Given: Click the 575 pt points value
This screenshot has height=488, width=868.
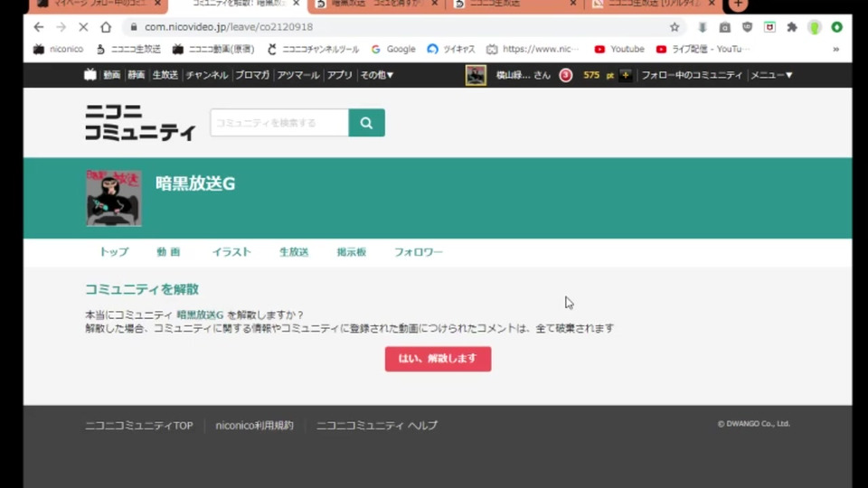Looking at the screenshot, I should pos(599,75).
